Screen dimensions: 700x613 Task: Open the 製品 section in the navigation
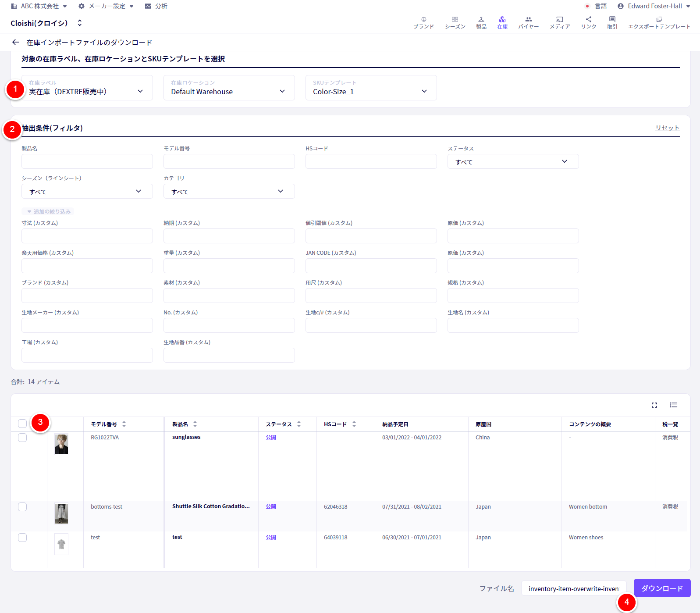click(481, 23)
